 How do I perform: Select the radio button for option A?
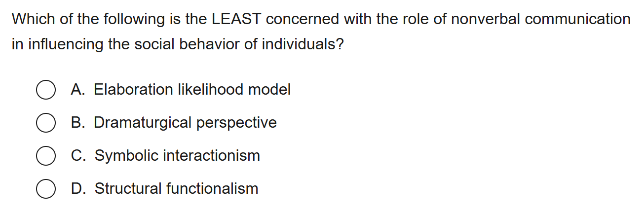point(45,90)
